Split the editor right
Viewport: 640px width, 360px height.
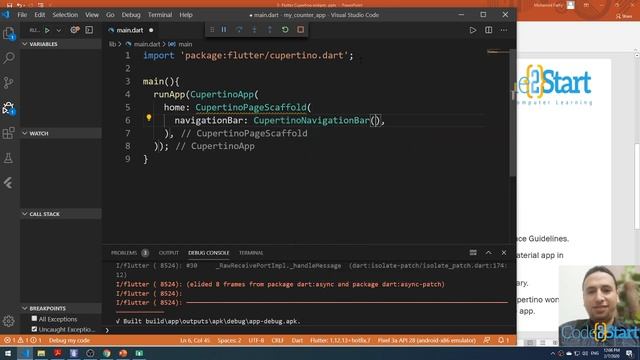pyautogui.click(x=488, y=30)
